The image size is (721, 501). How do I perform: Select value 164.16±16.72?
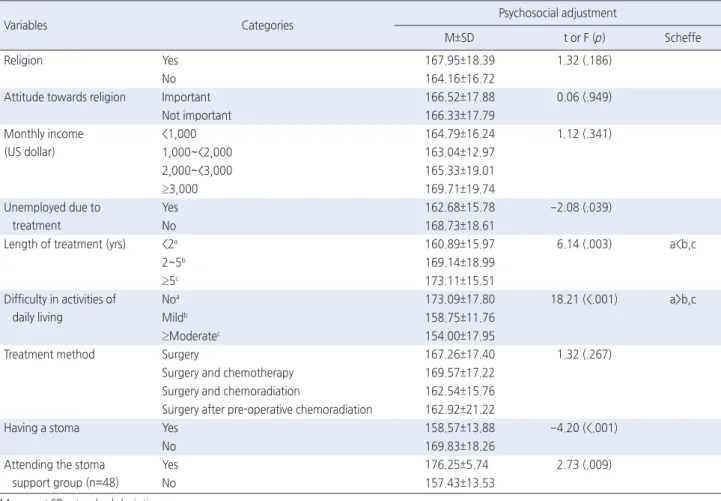(460, 79)
